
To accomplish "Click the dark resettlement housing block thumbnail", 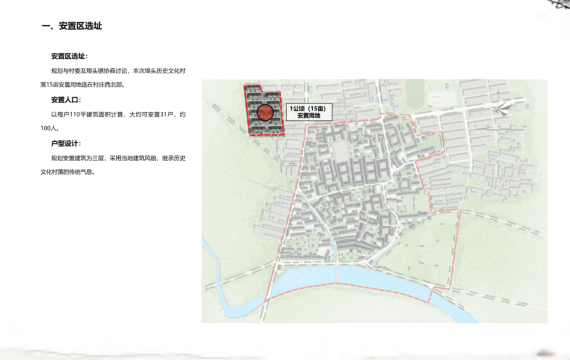I will click(x=264, y=111).
